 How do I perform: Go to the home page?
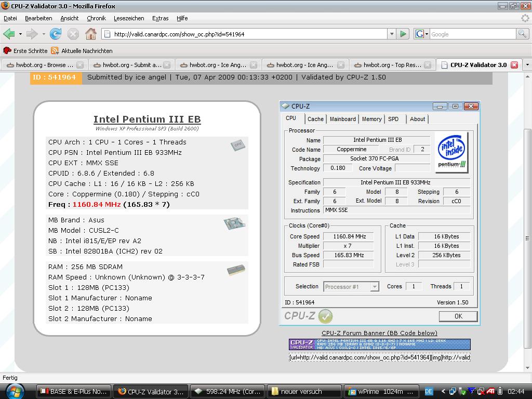coord(90,34)
